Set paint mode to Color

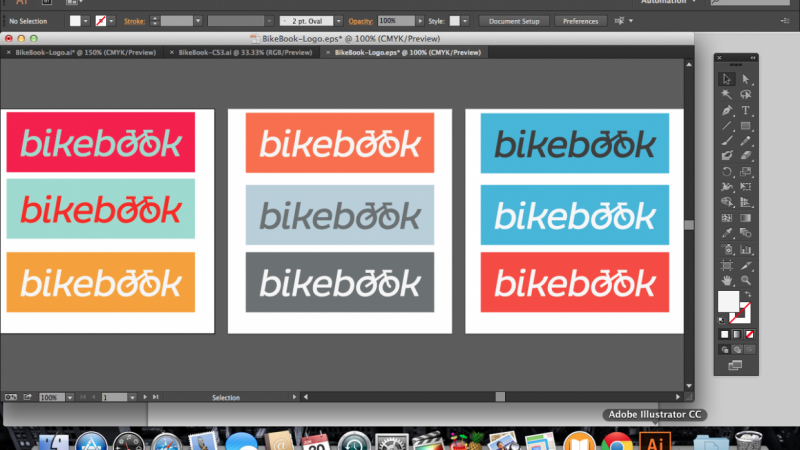(724, 335)
